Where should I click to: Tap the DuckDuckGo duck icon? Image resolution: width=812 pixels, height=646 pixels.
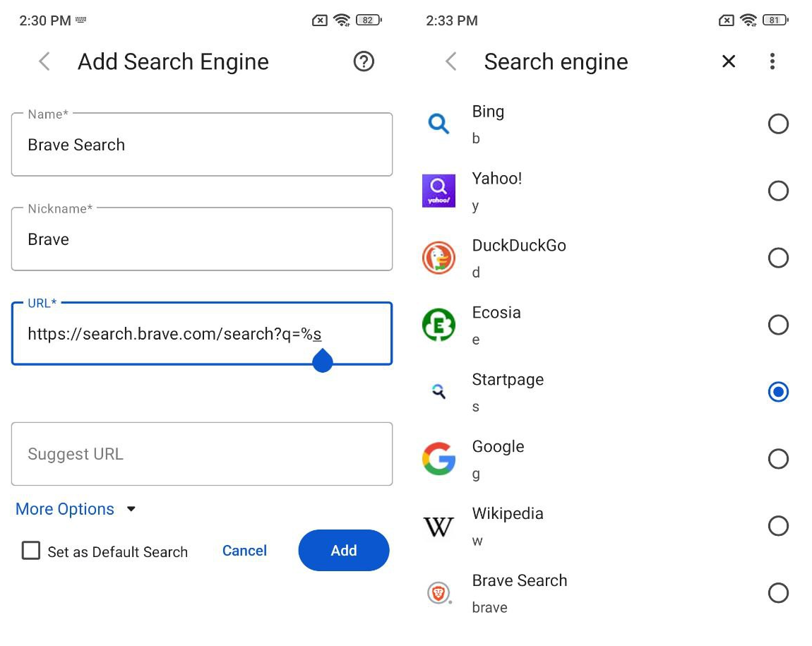(x=438, y=258)
